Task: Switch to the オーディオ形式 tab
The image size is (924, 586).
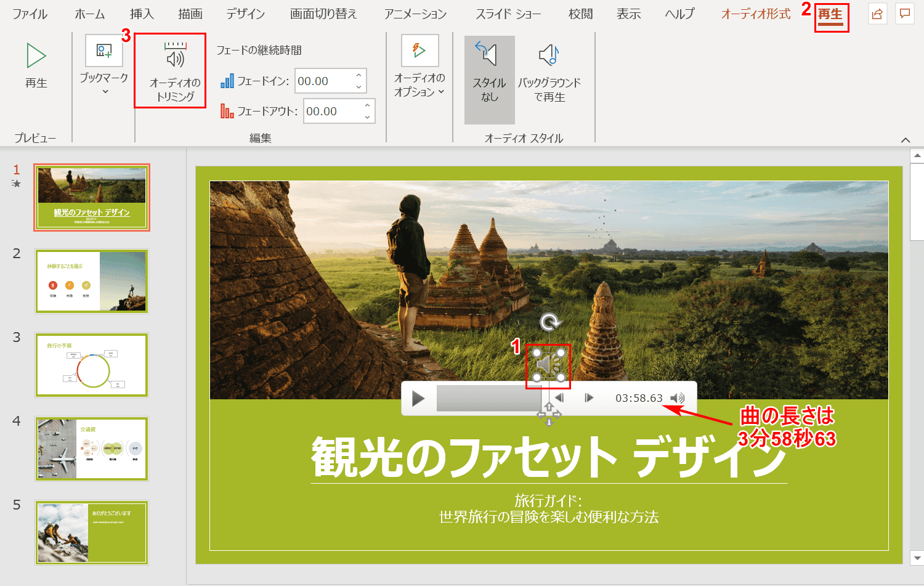Action: (756, 14)
